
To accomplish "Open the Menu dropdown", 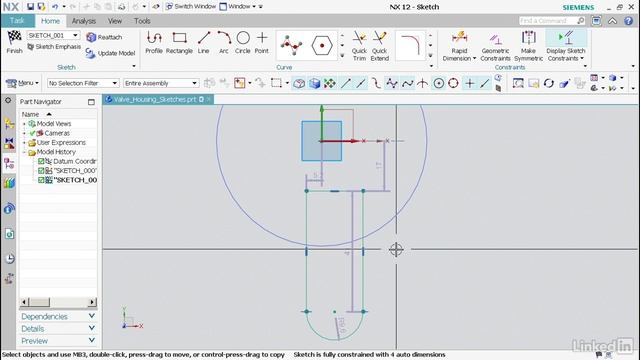I will tap(22, 83).
